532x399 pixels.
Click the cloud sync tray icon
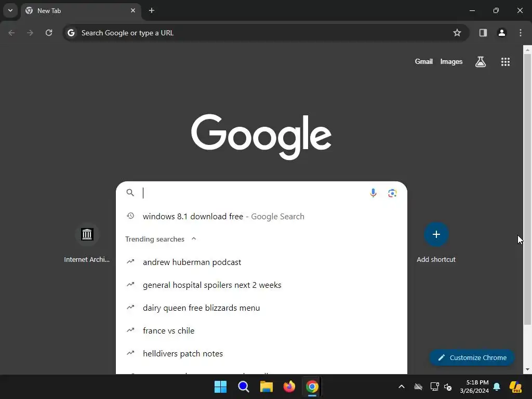pyautogui.click(x=418, y=387)
